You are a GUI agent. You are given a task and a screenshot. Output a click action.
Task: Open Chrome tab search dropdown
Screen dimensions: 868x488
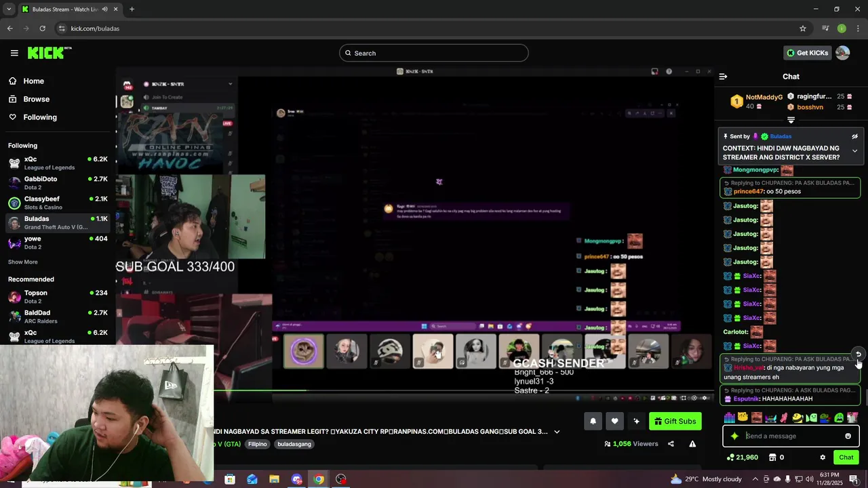click(x=9, y=9)
